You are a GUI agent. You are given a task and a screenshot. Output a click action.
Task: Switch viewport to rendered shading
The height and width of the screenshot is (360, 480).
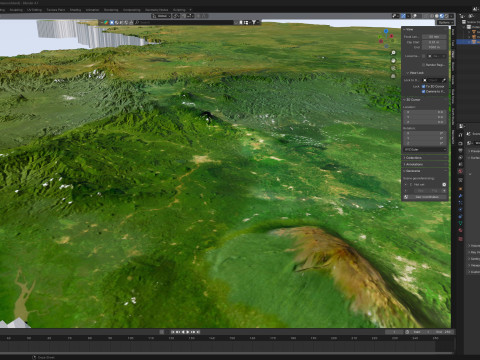pyautogui.click(x=446, y=16)
